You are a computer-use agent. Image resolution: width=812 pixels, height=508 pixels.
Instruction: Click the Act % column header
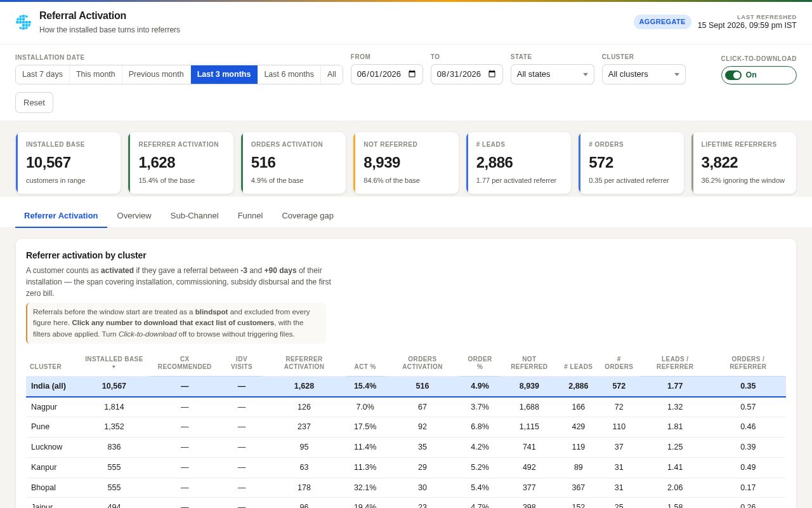pyautogui.click(x=365, y=366)
